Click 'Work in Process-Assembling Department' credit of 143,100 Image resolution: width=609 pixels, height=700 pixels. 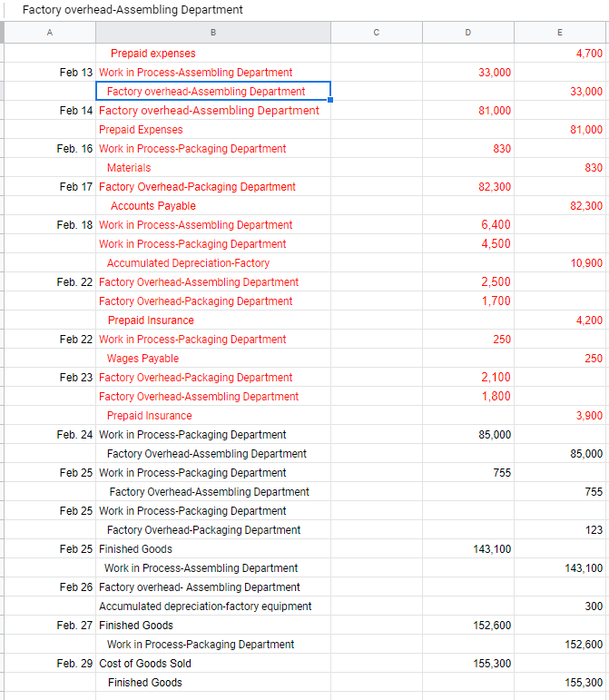click(x=213, y=567)
